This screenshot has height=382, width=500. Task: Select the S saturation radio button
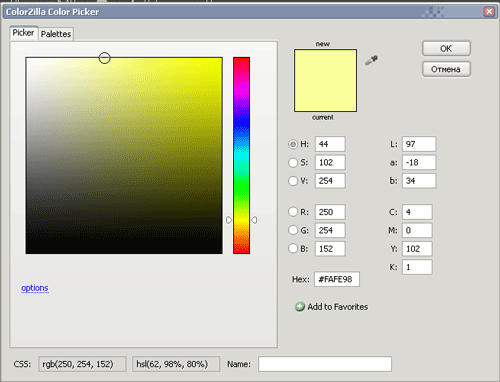tap(293, 163)
